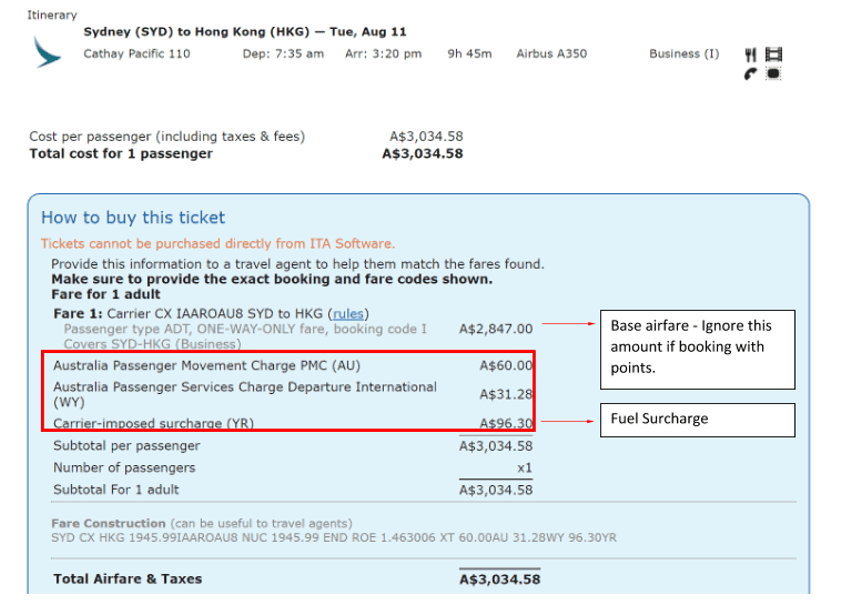The width and height of the screenshot is (841, 616).
Task: Click the How to buy this ticket heading
Action: (133, 217)
